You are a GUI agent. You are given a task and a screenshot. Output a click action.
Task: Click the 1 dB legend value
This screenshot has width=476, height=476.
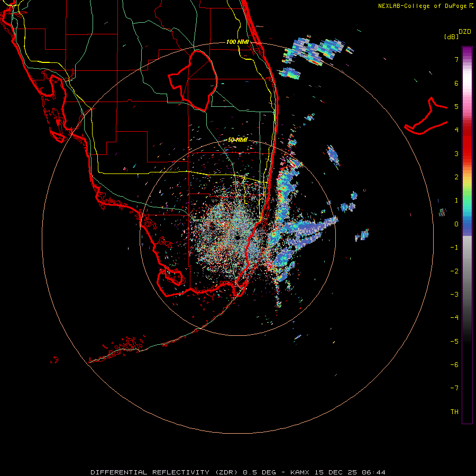[x=456, y=200]
